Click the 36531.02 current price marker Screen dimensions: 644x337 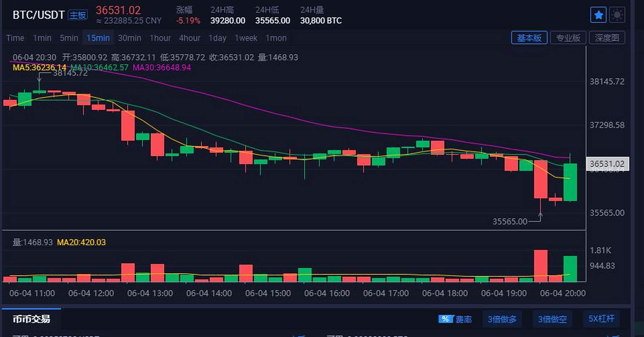607,164
